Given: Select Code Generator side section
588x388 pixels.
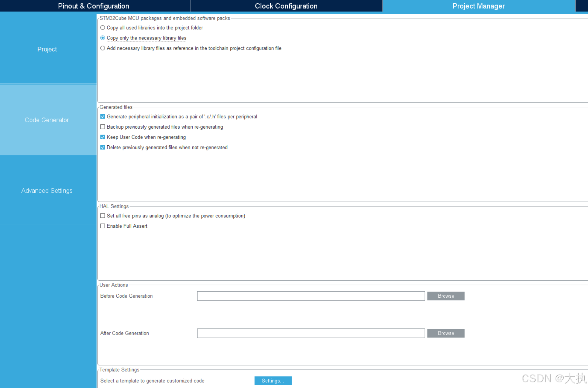Looking at the screenshot, I should [x=47, y=120].
